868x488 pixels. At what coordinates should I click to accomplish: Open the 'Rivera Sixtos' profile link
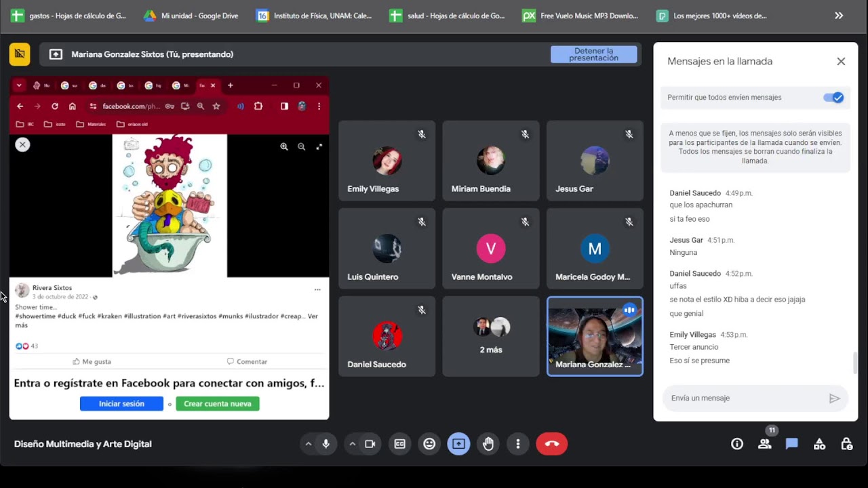click(52, 288)
